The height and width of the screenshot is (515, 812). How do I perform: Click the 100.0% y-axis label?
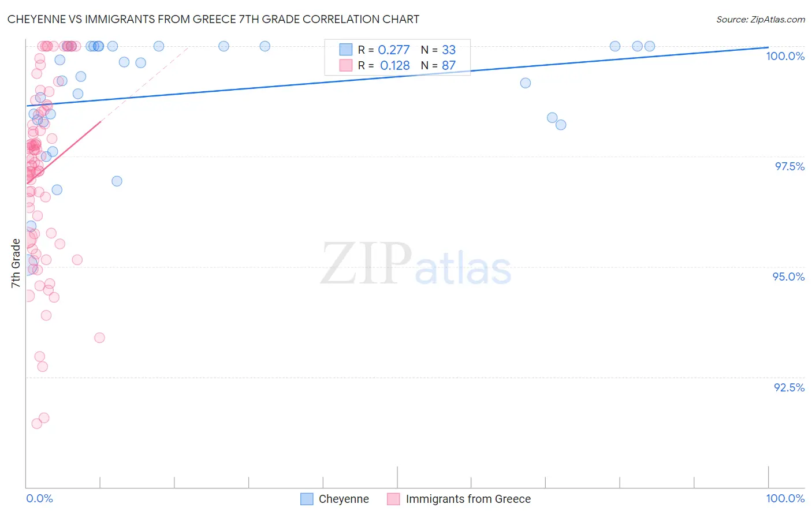click(785, 56)
